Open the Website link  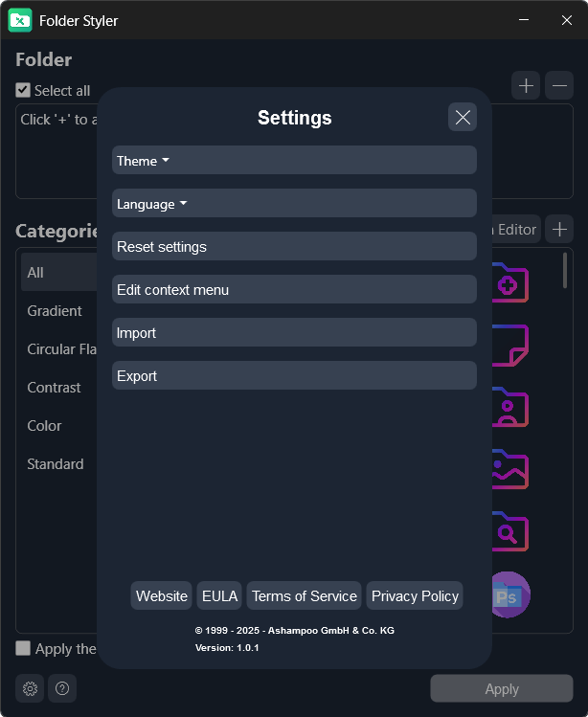pos(162,595)
